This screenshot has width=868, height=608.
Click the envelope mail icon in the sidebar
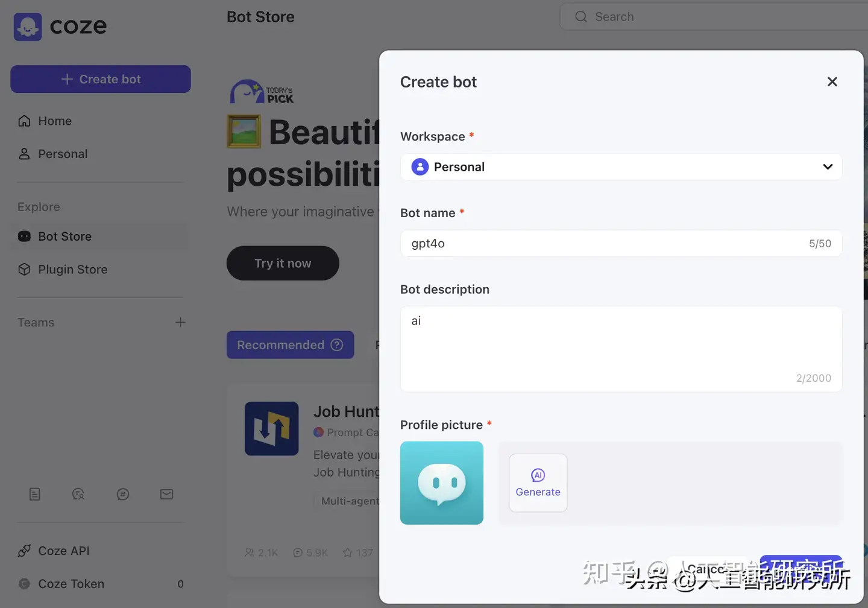[167, 494]
